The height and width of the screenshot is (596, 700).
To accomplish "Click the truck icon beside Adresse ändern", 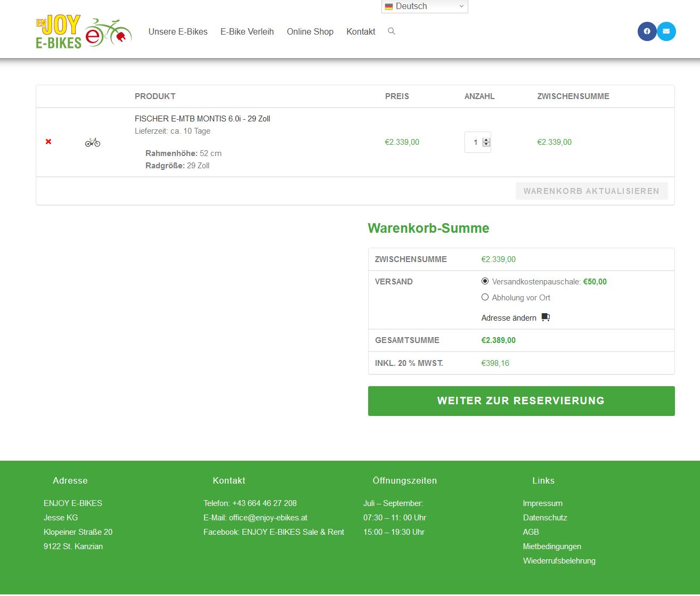I will tap(546, 317).
